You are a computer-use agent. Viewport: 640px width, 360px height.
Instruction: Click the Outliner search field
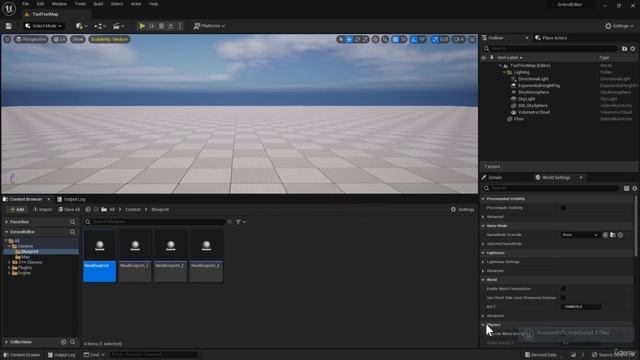[551, 49]
